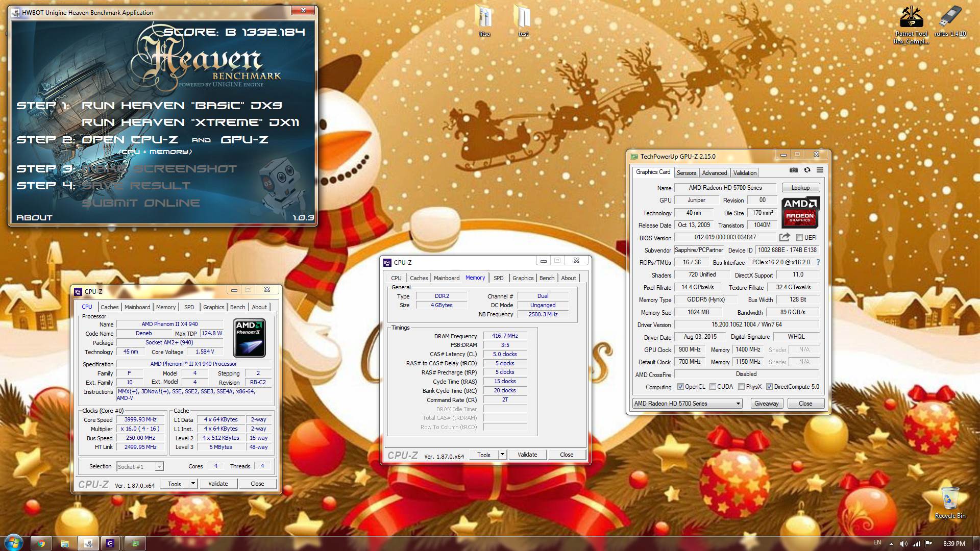Click the CPU Name field value
Image resolution: width=980 pixels, height=551 pixels.
coord(169,324)
